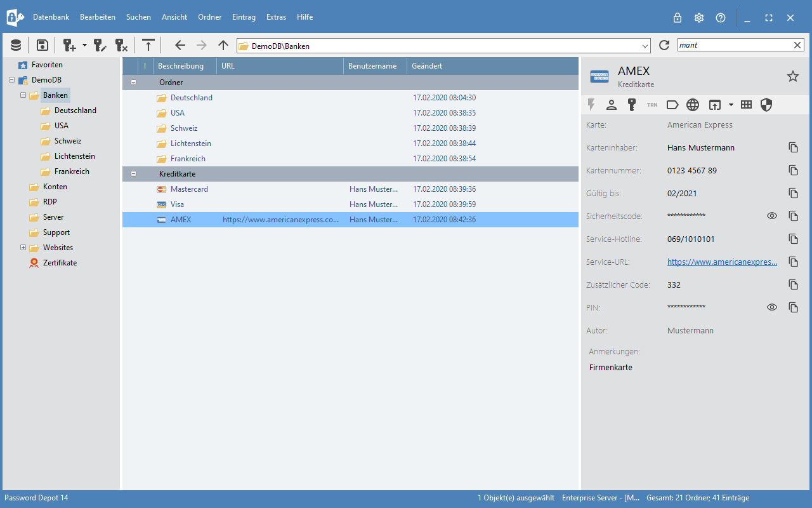Go up one folder level arrow
Image resolution: width=812 pixels, height=508 pixels.
click(223, 45)
